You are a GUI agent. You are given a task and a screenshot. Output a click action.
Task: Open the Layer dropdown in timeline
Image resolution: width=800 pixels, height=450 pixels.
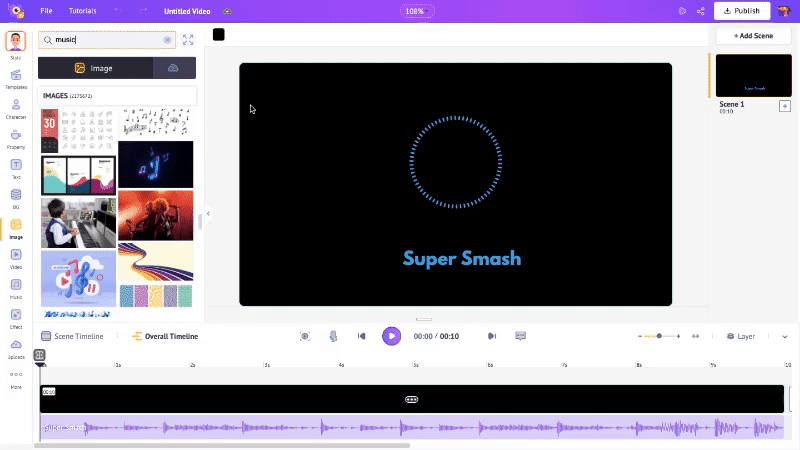[741, 336]
